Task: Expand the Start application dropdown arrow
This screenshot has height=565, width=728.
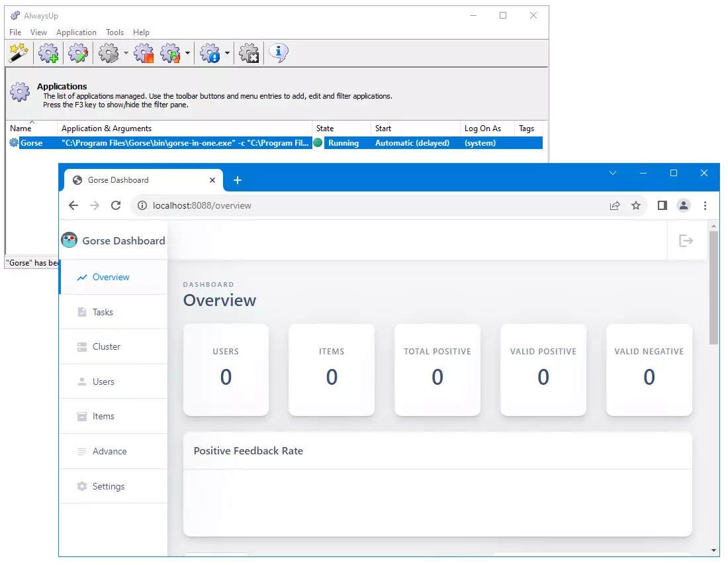Action: click(126, 53)
